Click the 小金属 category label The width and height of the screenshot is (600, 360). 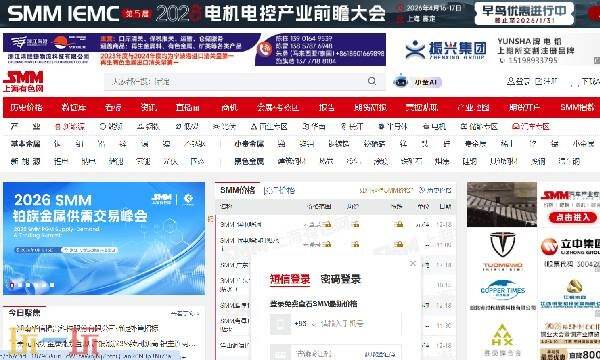(x=249, y=144)
